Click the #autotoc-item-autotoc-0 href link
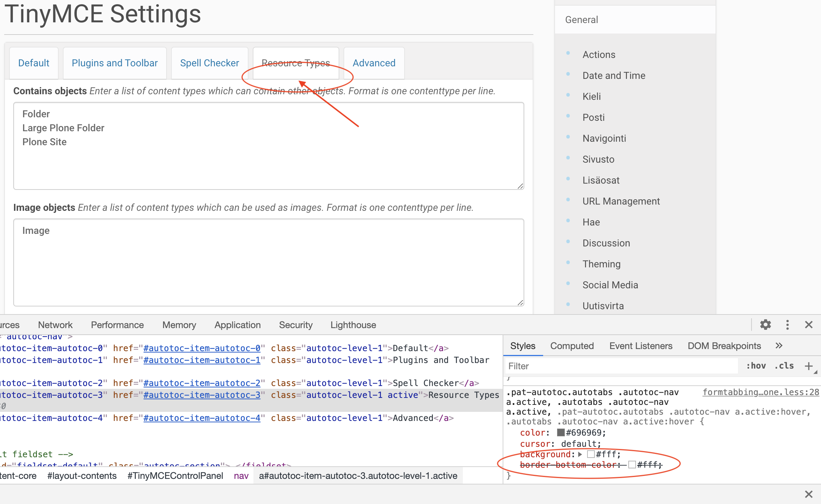Viewport: 821px width, 504px height. click(202, 348)
